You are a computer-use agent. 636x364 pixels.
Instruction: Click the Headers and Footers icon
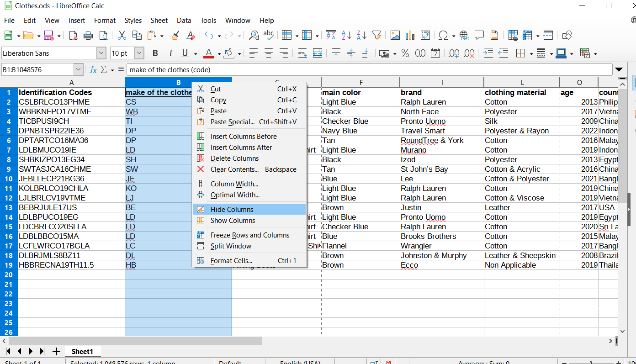click(x=494, y=35)
